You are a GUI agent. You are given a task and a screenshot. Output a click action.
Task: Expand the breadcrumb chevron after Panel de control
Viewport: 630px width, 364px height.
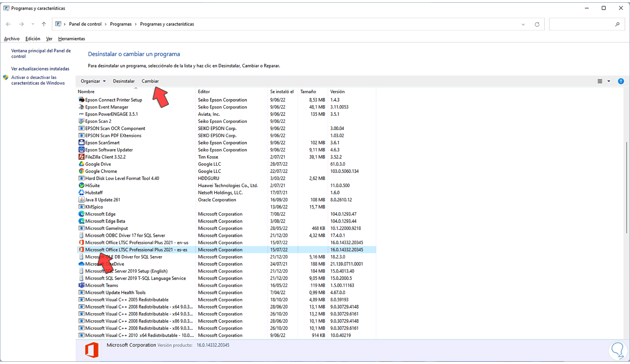[106, 24]
